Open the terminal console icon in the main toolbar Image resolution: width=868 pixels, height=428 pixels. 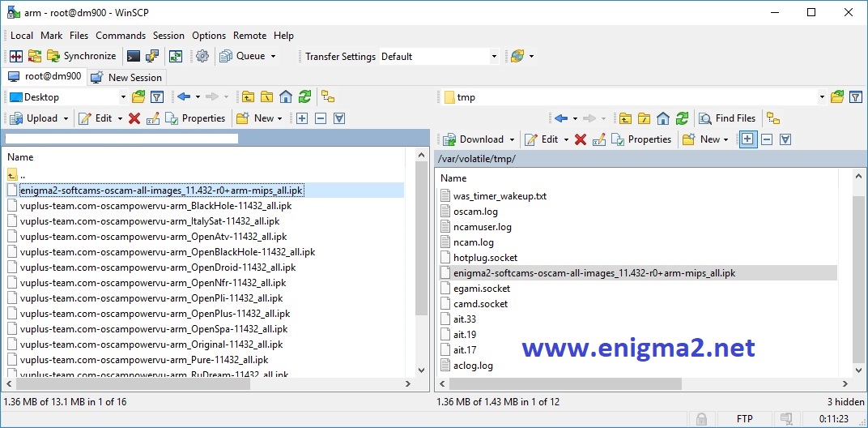pyautogui.click(x=133, y=56)
